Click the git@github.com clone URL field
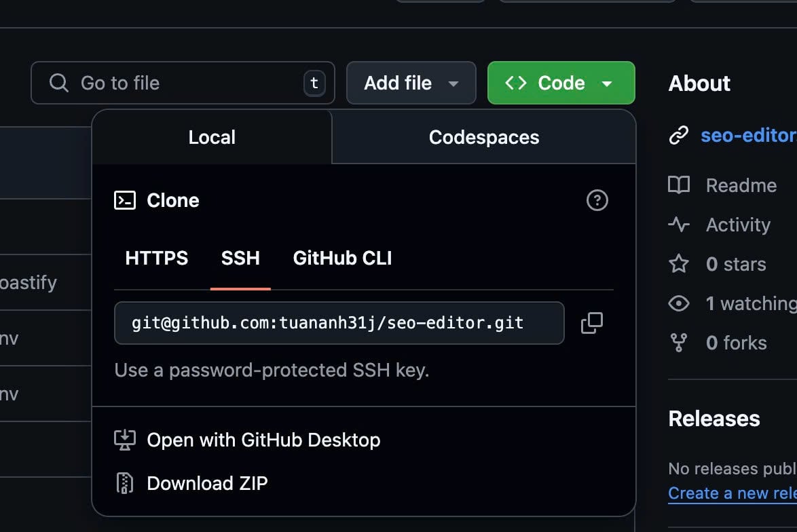797x532 pixels. point(339,322)
